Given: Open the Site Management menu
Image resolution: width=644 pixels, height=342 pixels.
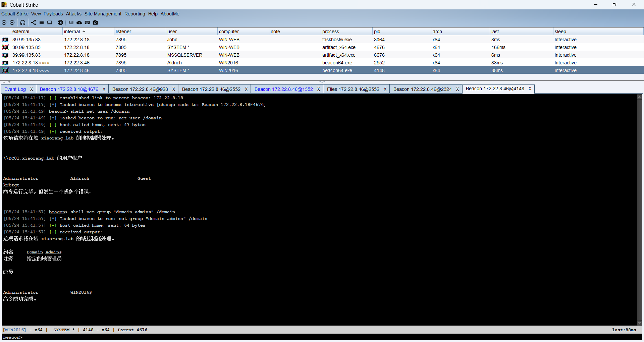Looking at the screenshot, I should 103,14.
